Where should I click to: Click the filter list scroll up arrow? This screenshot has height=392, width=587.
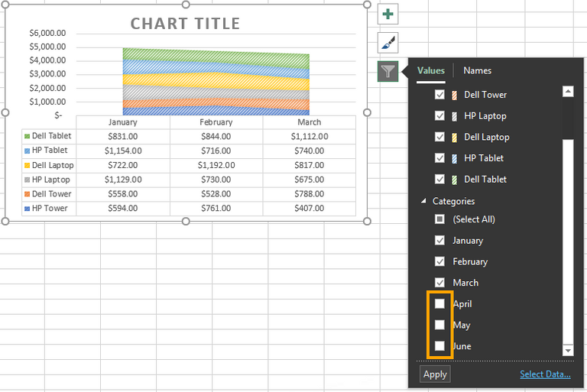(x=568, y=92)
